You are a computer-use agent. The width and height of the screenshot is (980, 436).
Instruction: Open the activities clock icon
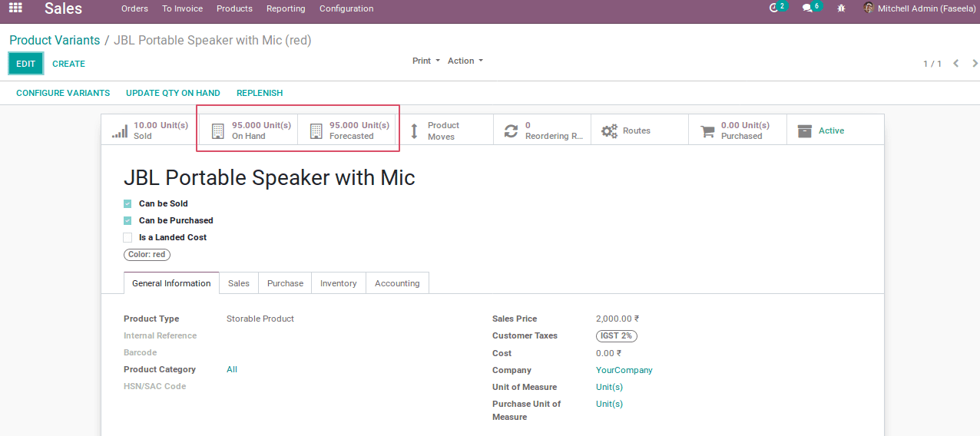774,8
